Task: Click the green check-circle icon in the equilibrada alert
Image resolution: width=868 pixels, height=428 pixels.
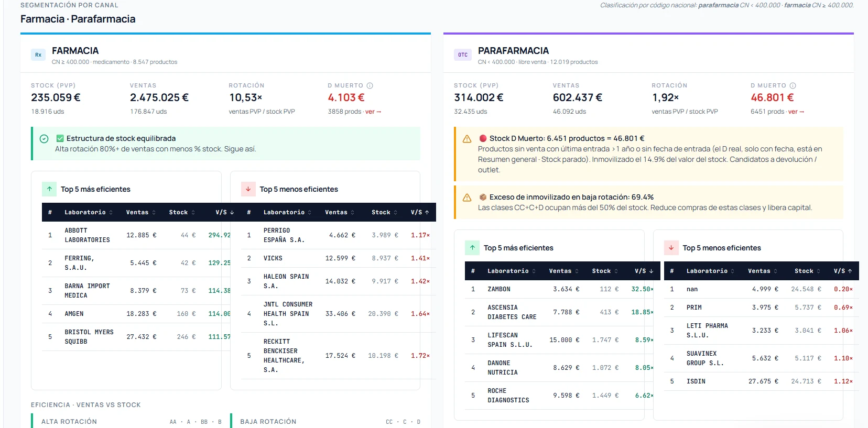Action: coord(45,139)
